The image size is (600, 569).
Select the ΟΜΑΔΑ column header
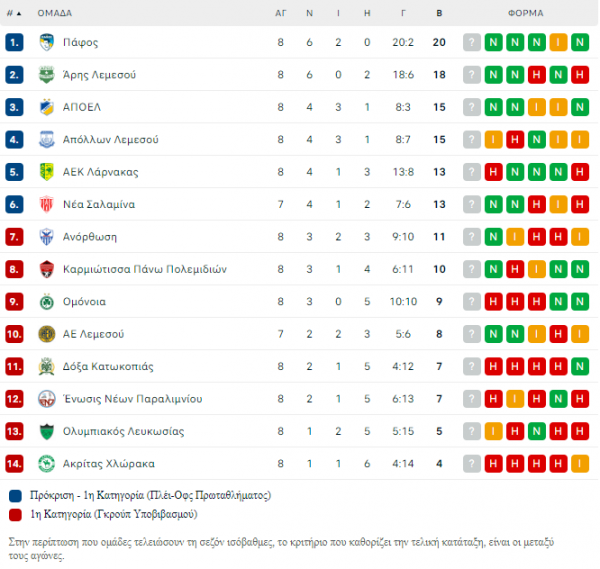tap(55, 13)
